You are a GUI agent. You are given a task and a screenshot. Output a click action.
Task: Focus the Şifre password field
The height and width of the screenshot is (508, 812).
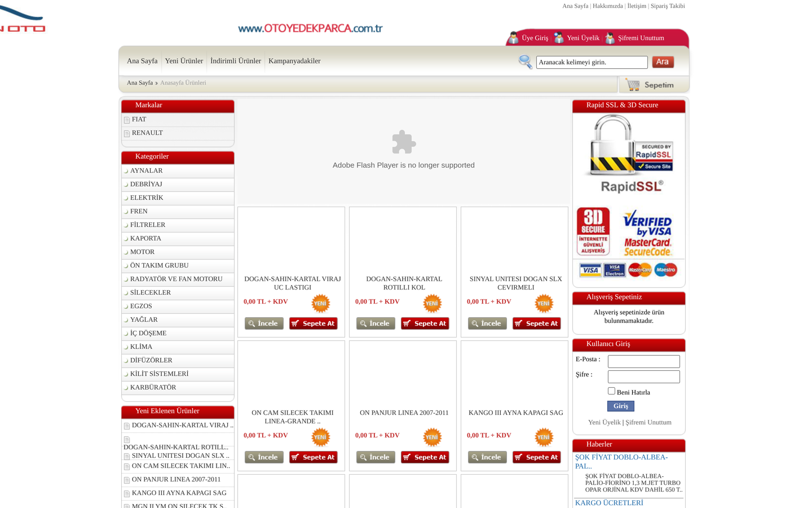tap(643, 376)
